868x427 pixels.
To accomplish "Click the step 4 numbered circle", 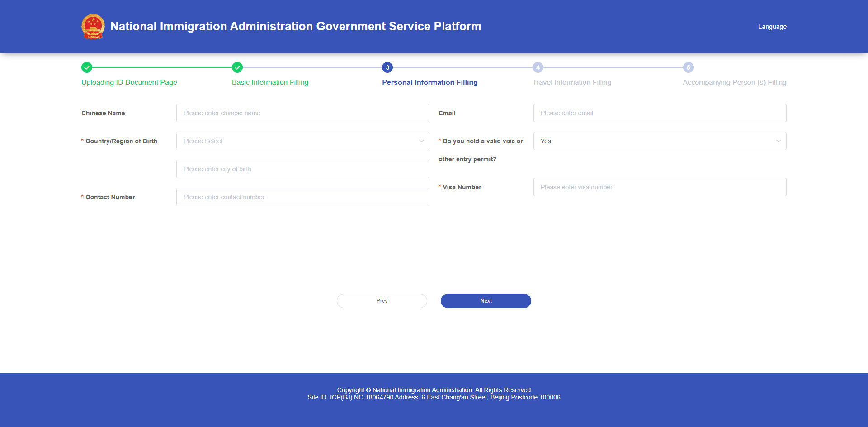I will 538,67.
